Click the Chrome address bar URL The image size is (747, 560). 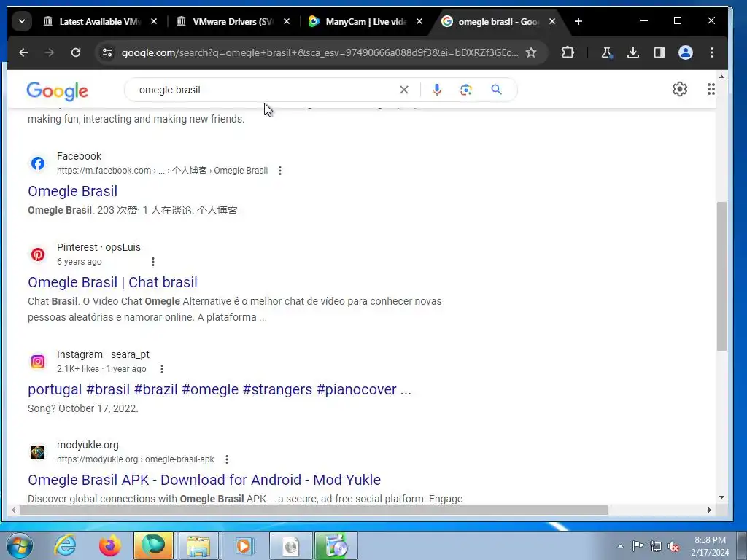[320, 52]
